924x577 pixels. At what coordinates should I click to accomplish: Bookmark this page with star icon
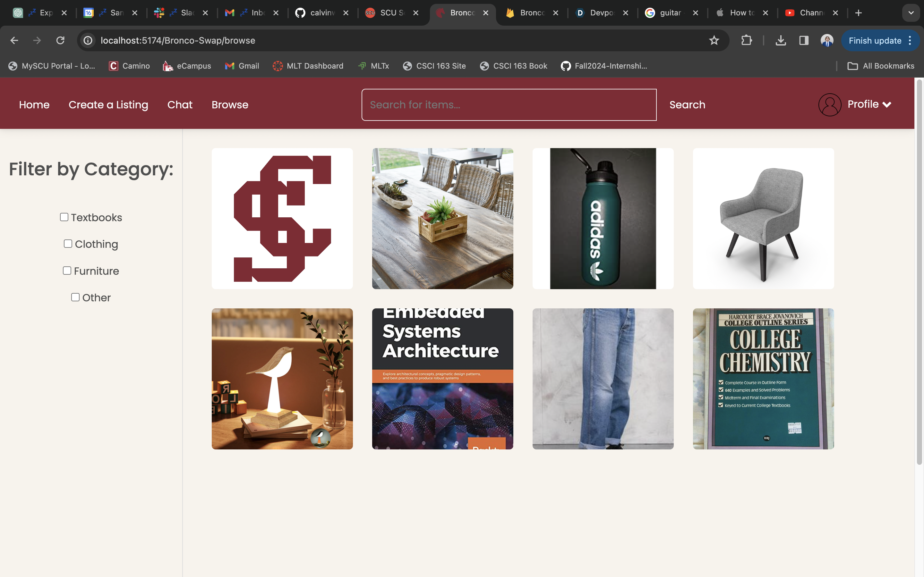pyautogui.click(x=714, y=40)
